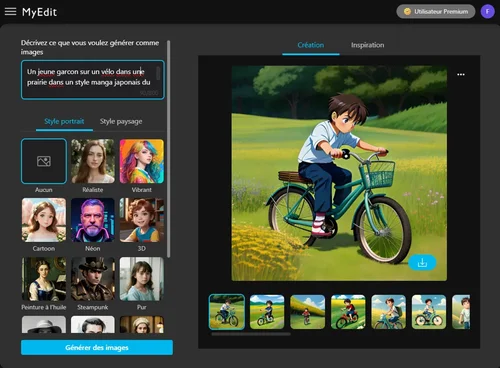The image size is (500, 368).
Task: Select the black-and-white hat style thumbnail
Action: (x=44, y=325)
